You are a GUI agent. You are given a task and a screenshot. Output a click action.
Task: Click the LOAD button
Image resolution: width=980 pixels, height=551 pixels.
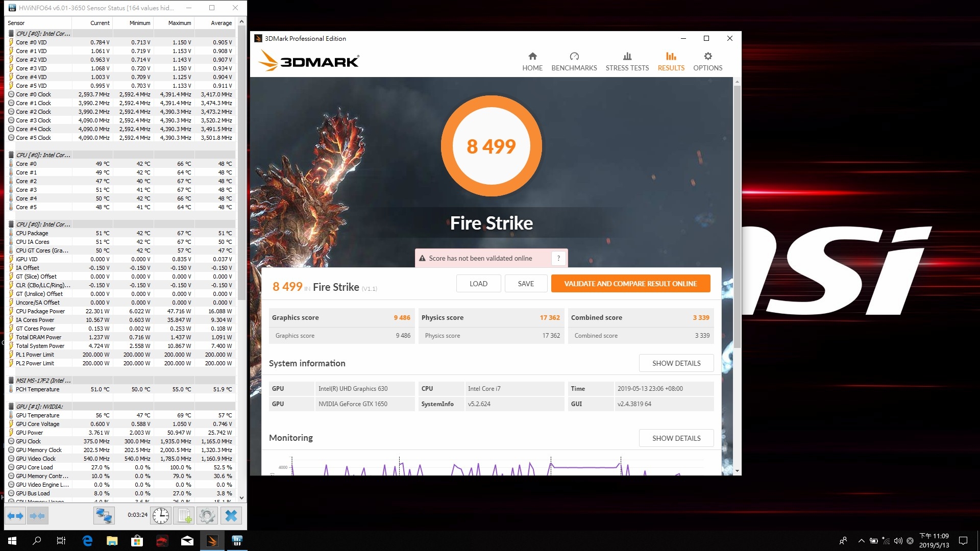[x=478, y=284]
